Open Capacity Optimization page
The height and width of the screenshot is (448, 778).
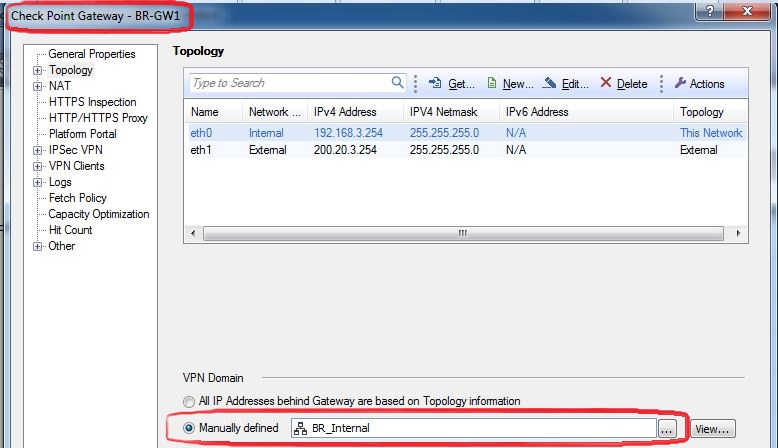(x=99, y=214)
